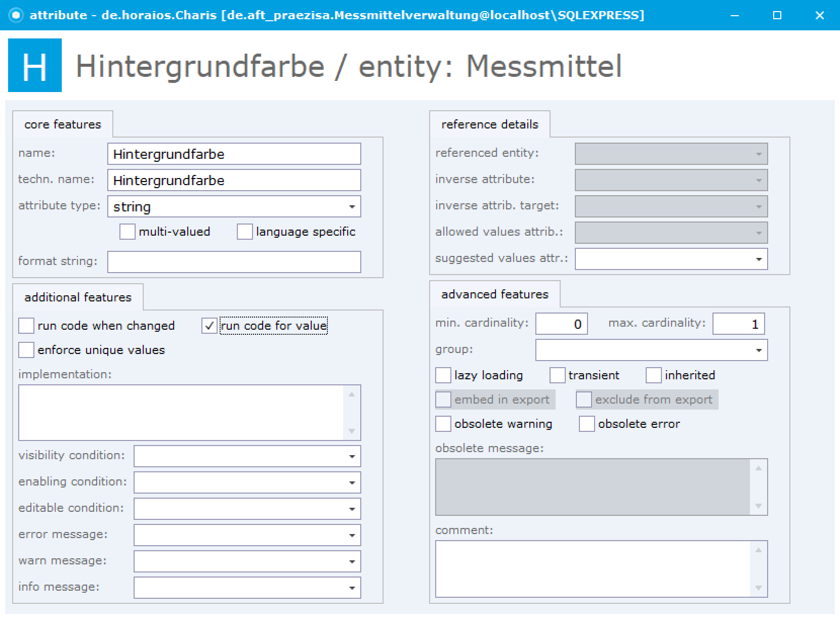Image resolution: width=840 pixels, height=619 pixels.
Task: Enable enforce unique values
Action: 26,350
